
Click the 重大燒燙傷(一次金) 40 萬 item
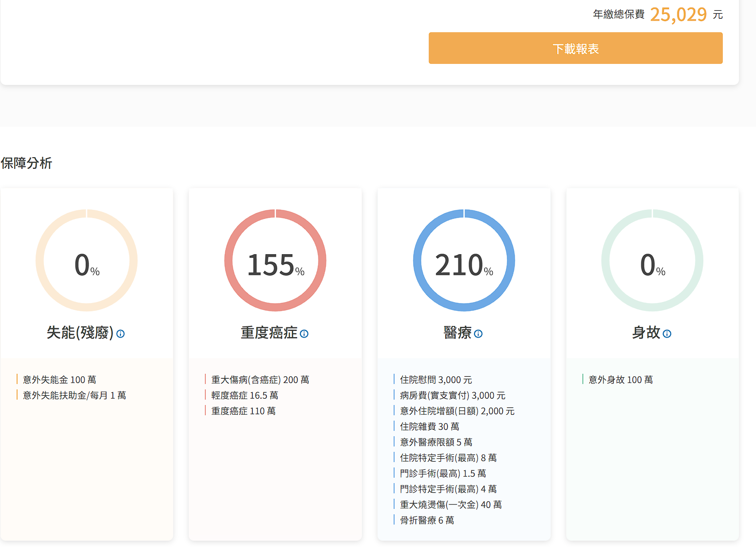pos(450,505)
